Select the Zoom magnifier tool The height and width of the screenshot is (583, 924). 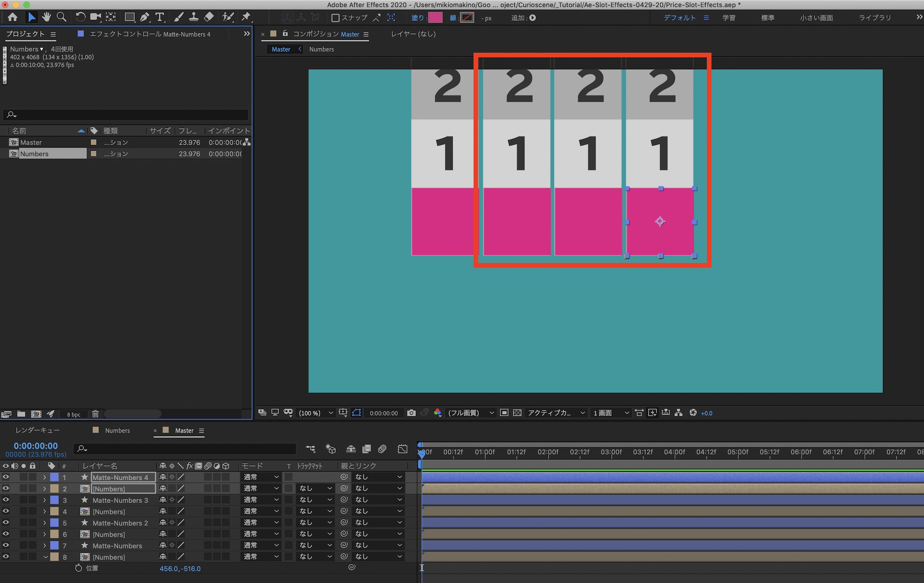(61, 18)
